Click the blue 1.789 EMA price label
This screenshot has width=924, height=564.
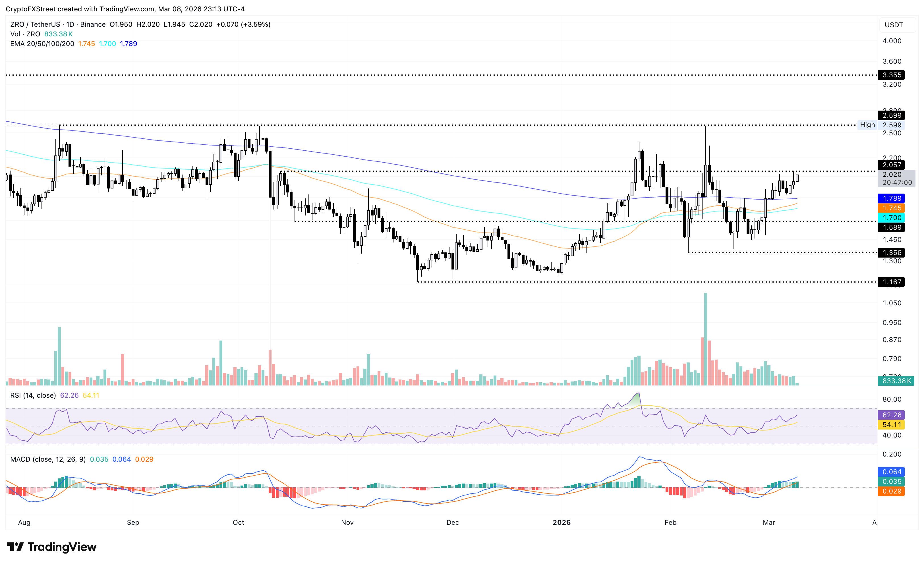tap(891, 198)
